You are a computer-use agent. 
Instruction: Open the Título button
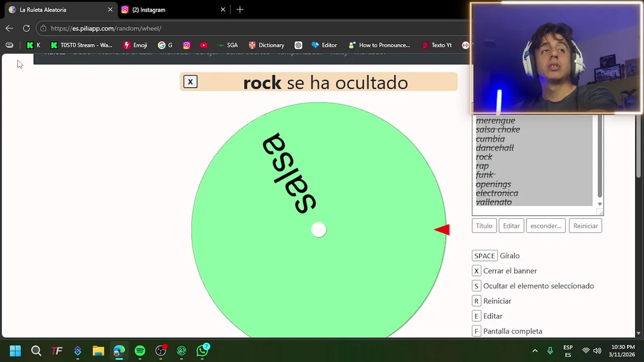484,226
